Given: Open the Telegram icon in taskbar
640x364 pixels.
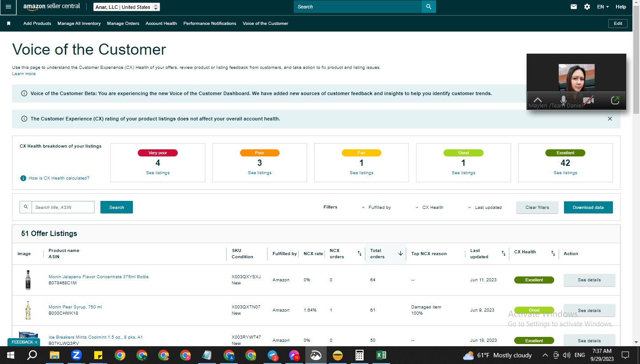Looking at the screenshot, I should 272,355.
